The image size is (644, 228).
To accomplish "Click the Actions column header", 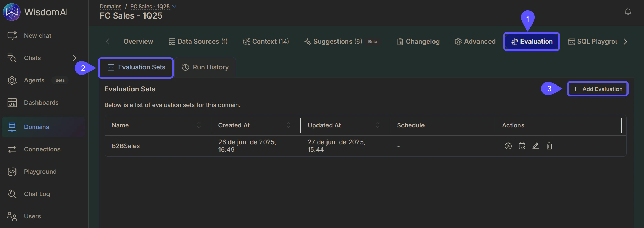I will (x=513, y=125).
